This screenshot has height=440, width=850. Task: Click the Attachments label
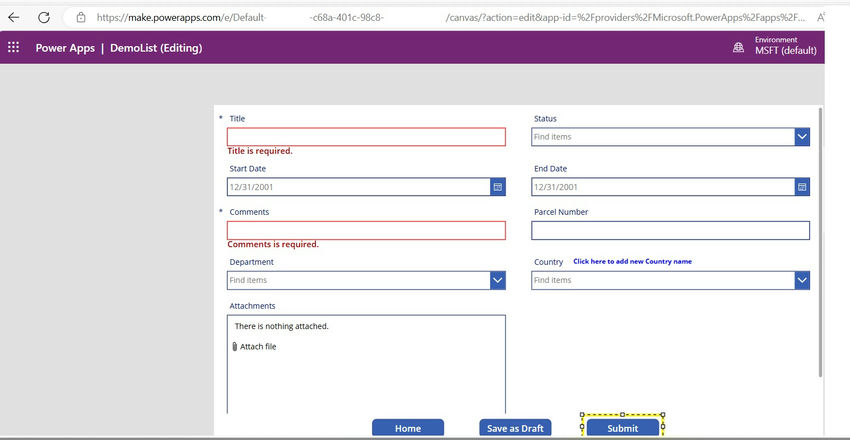tap(252, 306)
